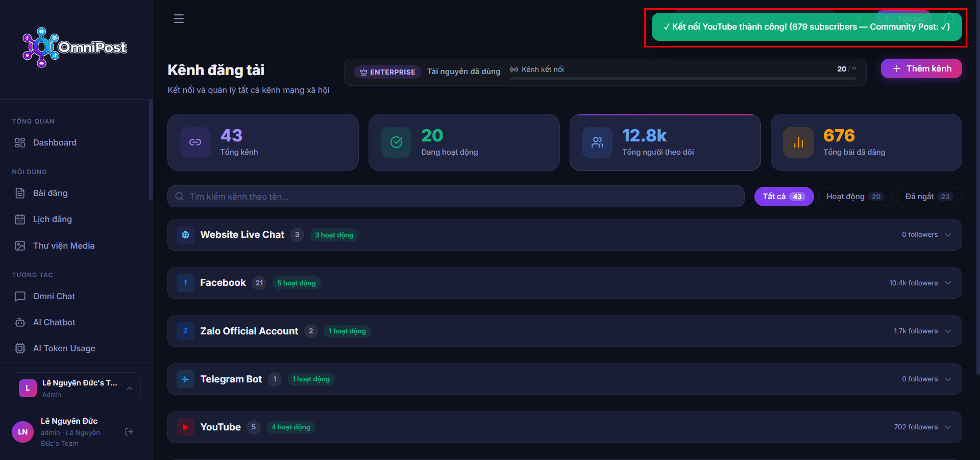
Task: Click the AI Token Usage chip icon
Action: click(x=20, y=348)
